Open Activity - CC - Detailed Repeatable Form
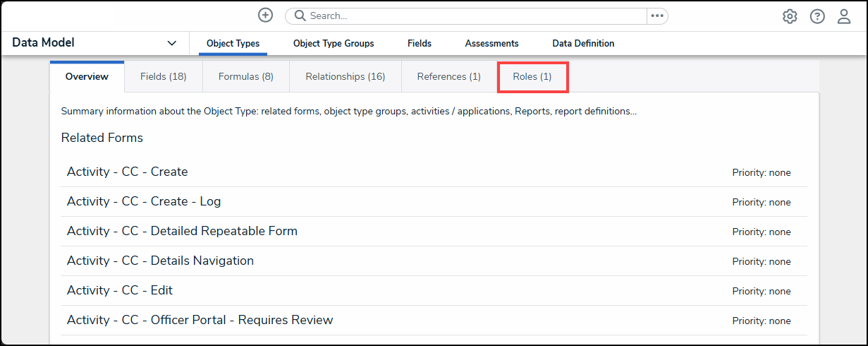Viewport: 868px width, 346px height. [x=182, y=231]
